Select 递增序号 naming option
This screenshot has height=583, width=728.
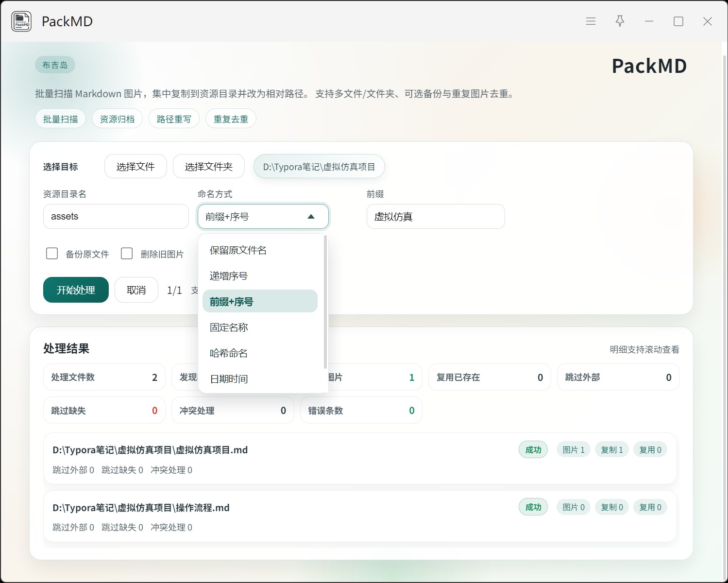[x=229, y=276]
